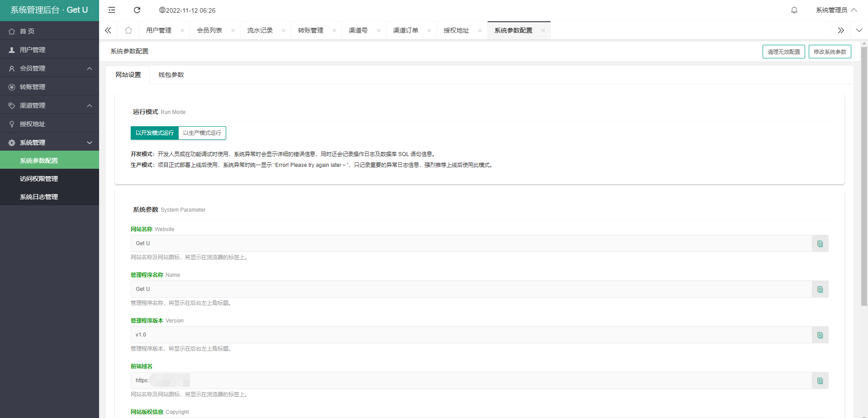Select development run mode 以开发模式运行

[x=154, y=133]
